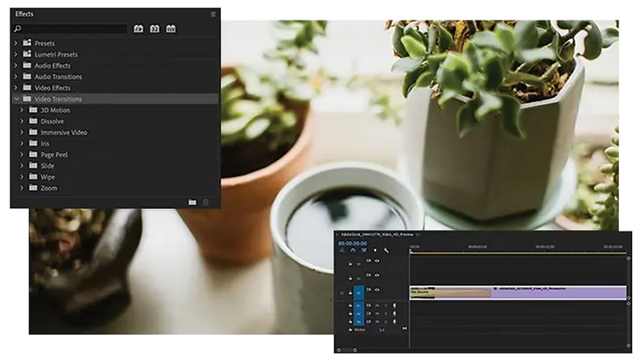The width and height of the screenshot is (644, 362).
Task: Expand the Lumetri Presets folder
Action: pyautogui.click(x=16, y=55)
